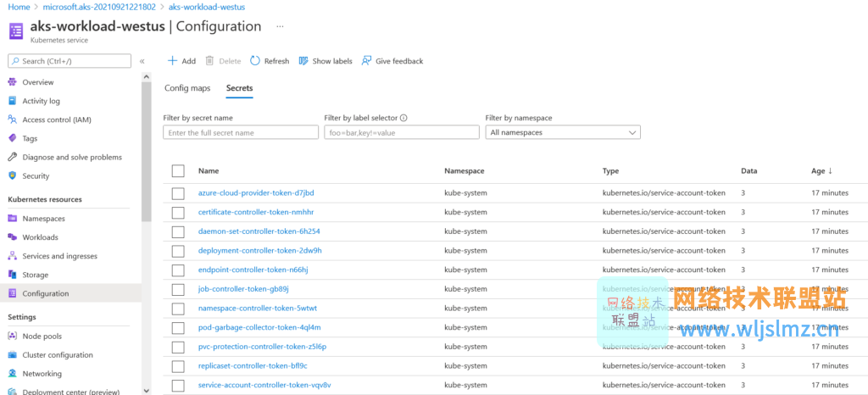Click the label selector info icon
This screenshot has height=395, width=868.
[x=403, y=118]
